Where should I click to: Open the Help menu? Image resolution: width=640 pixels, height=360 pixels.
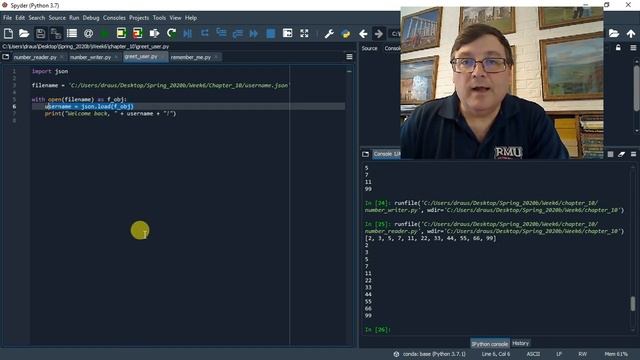click(191, 18)
